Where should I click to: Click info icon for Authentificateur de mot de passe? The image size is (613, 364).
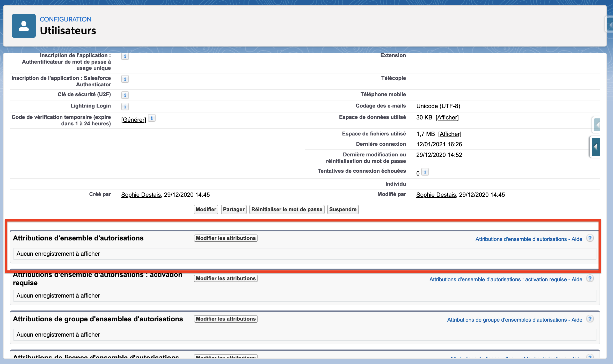(125, 56)
